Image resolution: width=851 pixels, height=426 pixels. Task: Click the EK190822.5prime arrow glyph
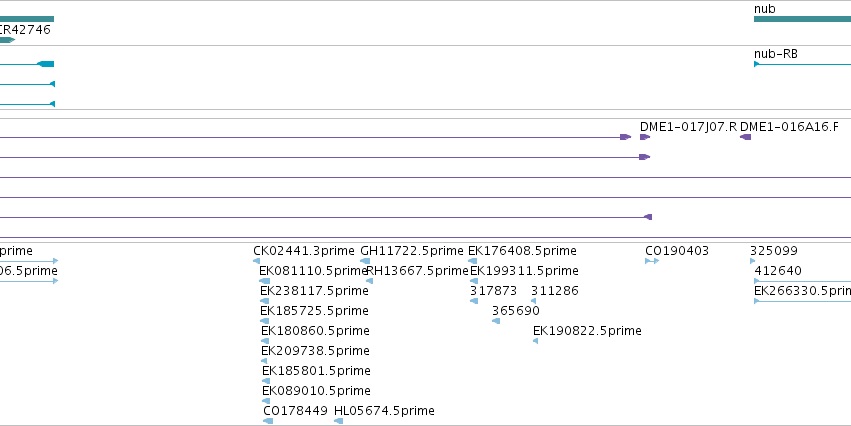click(536, 341)
